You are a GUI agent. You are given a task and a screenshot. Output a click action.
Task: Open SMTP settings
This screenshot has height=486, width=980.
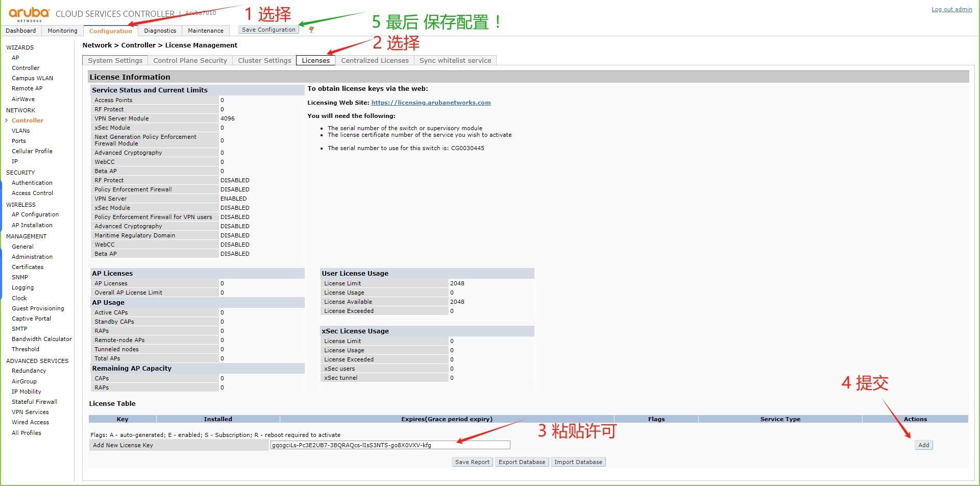coord(19,329)
